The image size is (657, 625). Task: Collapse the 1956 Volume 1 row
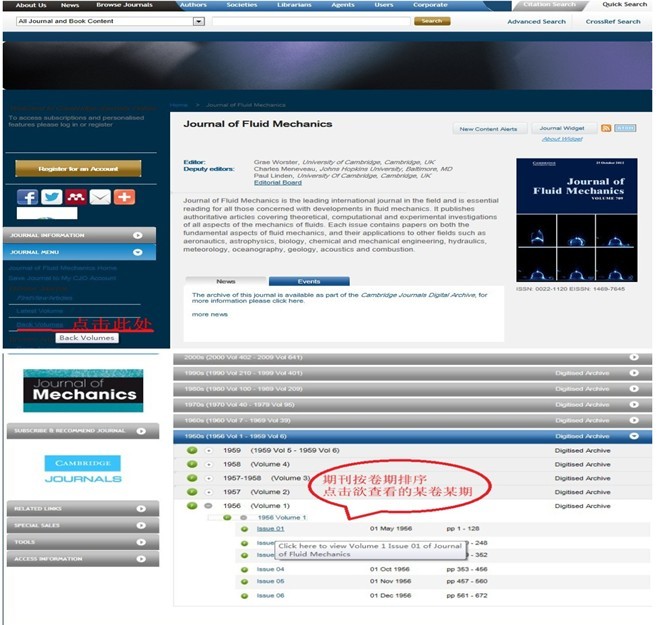[208, 506]
